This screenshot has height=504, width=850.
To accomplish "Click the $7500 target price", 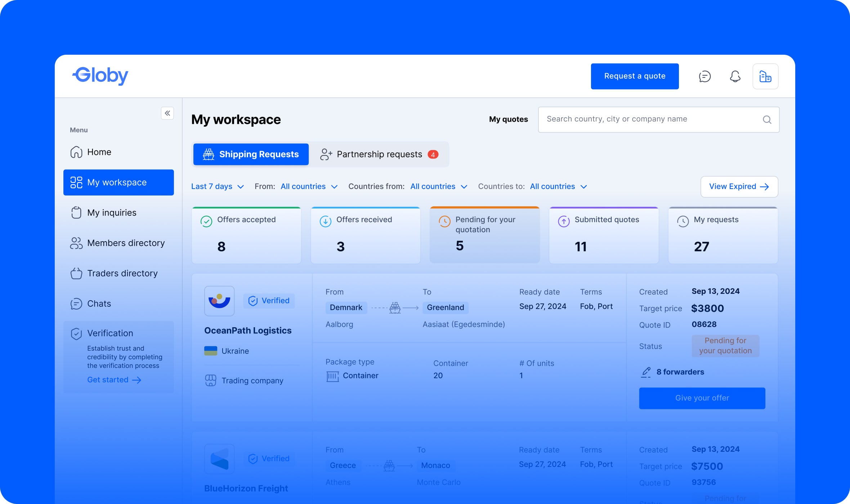I will [x=707, y=467].
